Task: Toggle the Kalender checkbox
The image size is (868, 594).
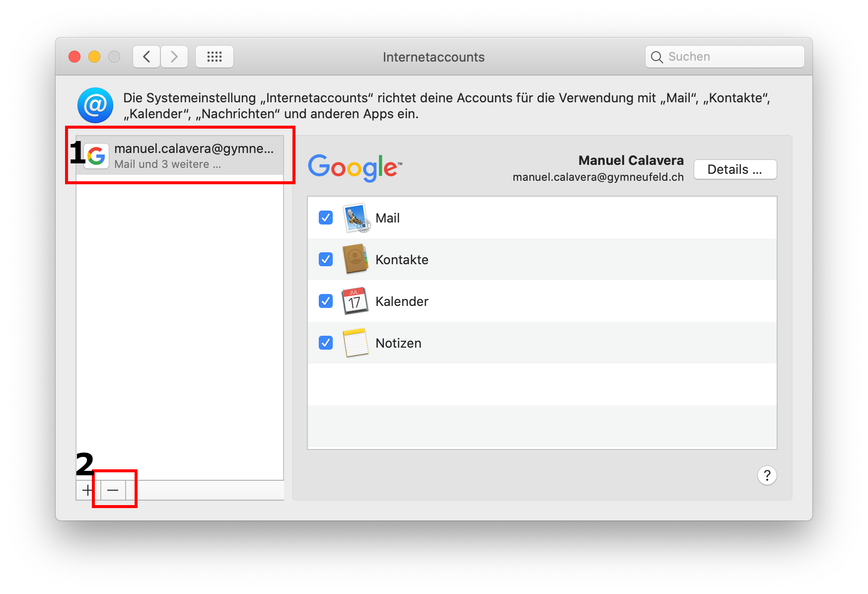Action: (326, 301)
